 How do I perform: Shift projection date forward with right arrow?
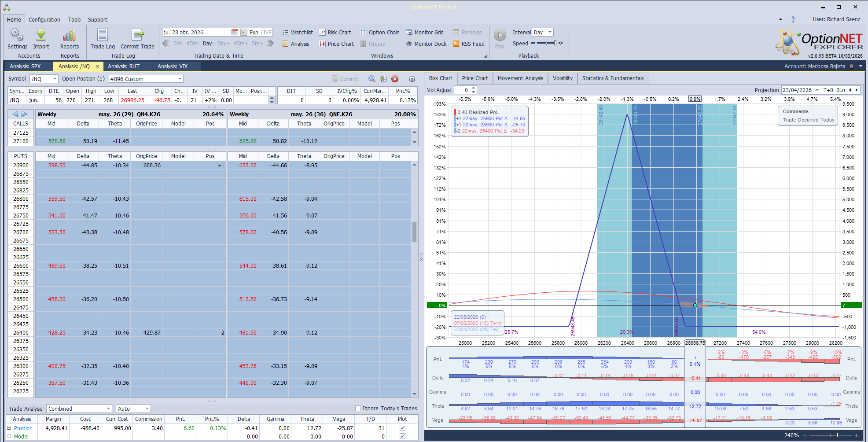coord(857,90)
